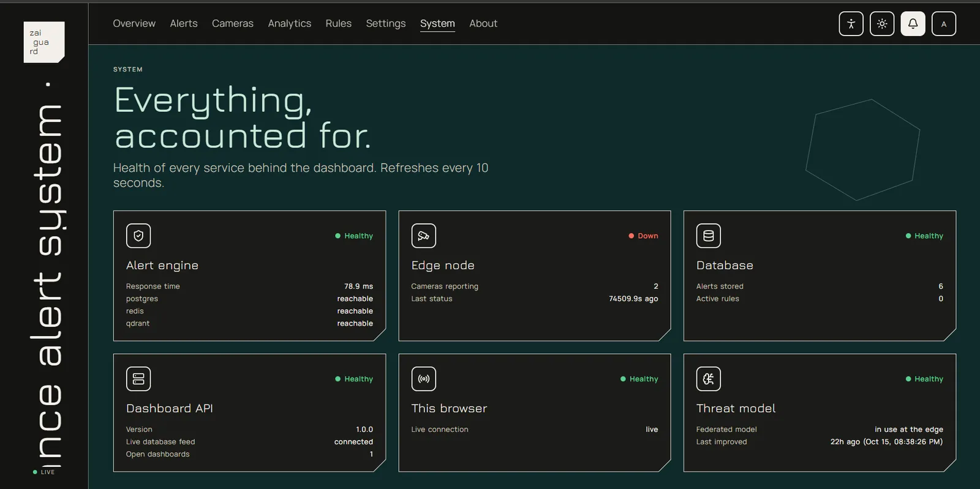
Task: Click the This browser Healthy status
Action: point(639,379)
